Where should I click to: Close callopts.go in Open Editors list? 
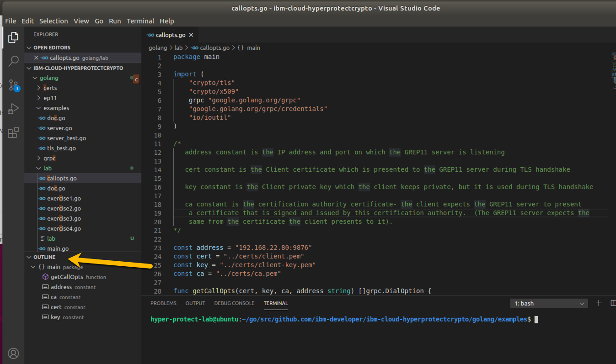[x=36, y=58]
